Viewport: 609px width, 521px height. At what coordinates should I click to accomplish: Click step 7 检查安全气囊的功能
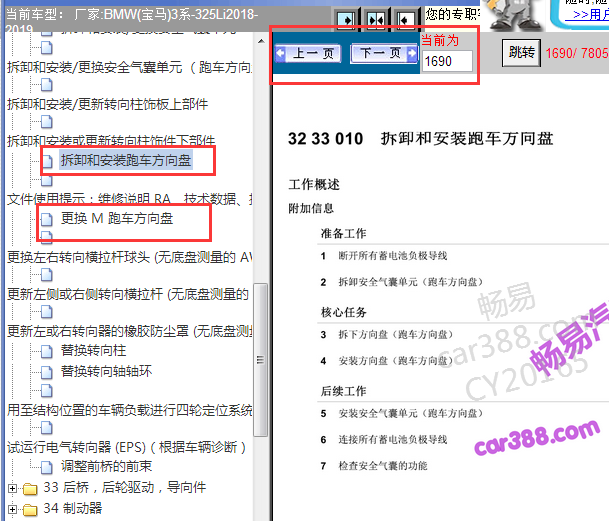click(383, 465)
